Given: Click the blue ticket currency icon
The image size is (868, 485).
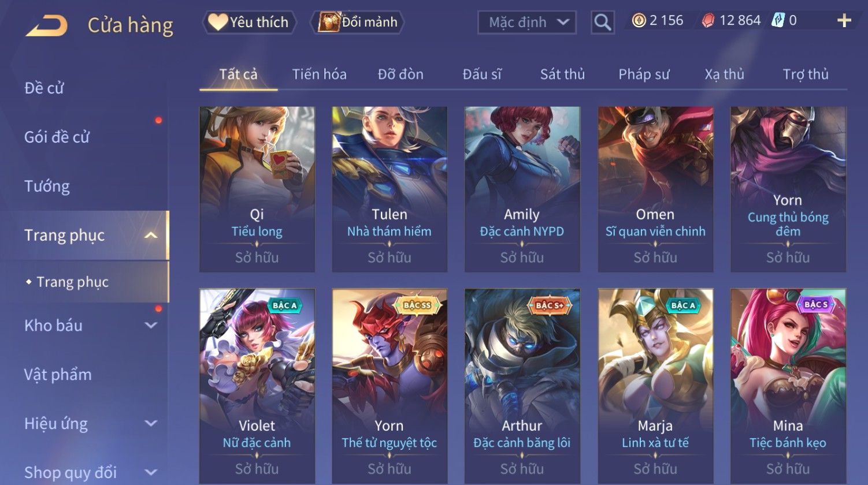Looking at the screenshot, I should pos(778,21).
